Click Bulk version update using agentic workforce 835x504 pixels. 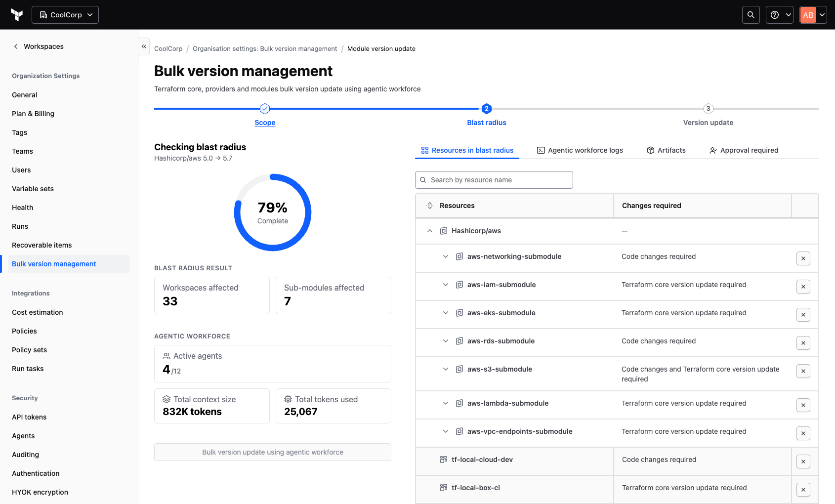tap(273, 452)
